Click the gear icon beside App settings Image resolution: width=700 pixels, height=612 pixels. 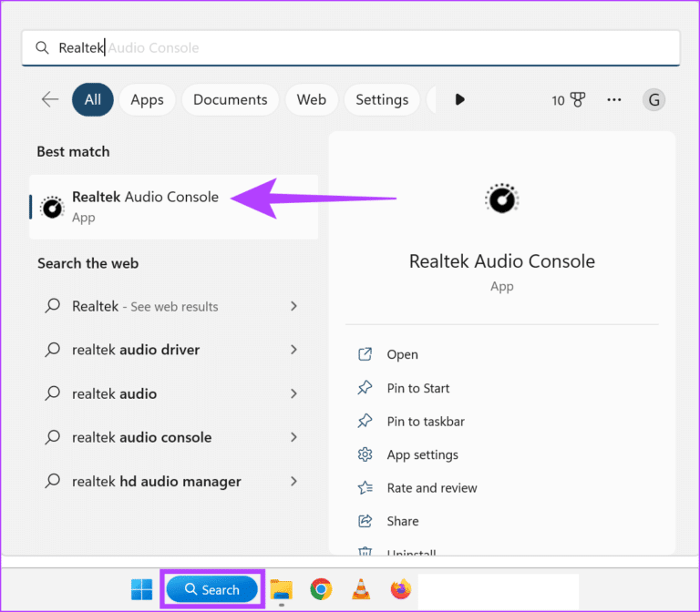point(365,454)
